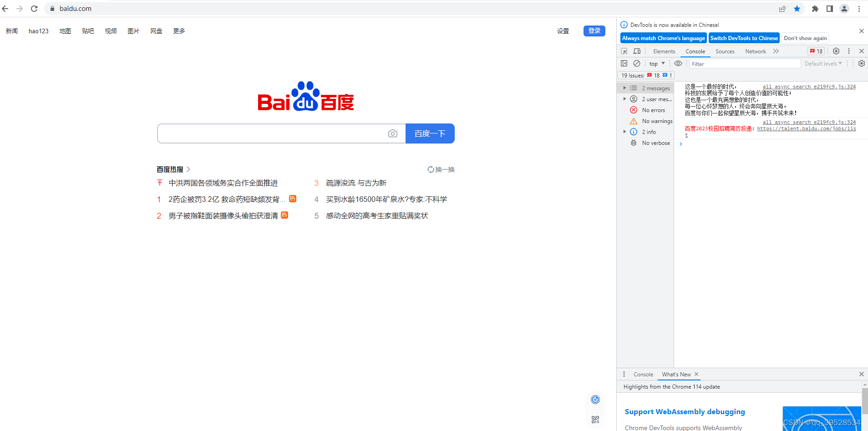Open the extensions puzzle icon
Viewport: 868px width, 431px height.
tap(815, 9)
